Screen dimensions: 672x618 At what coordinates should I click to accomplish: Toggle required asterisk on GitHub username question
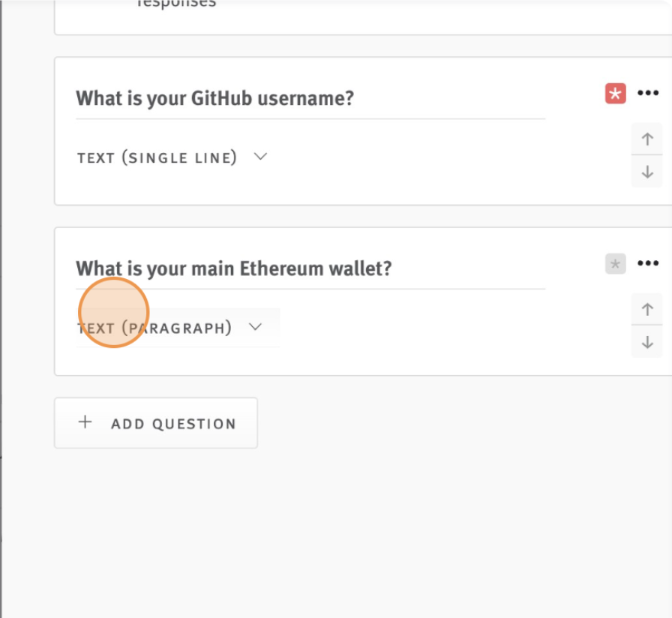[x=616, y=94]
